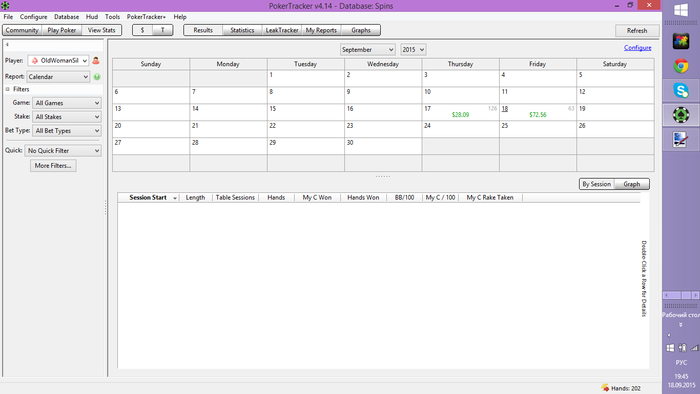Click the hands import icon in the status bar
This screenshot has width=700, height=394.
coord(605,388)
